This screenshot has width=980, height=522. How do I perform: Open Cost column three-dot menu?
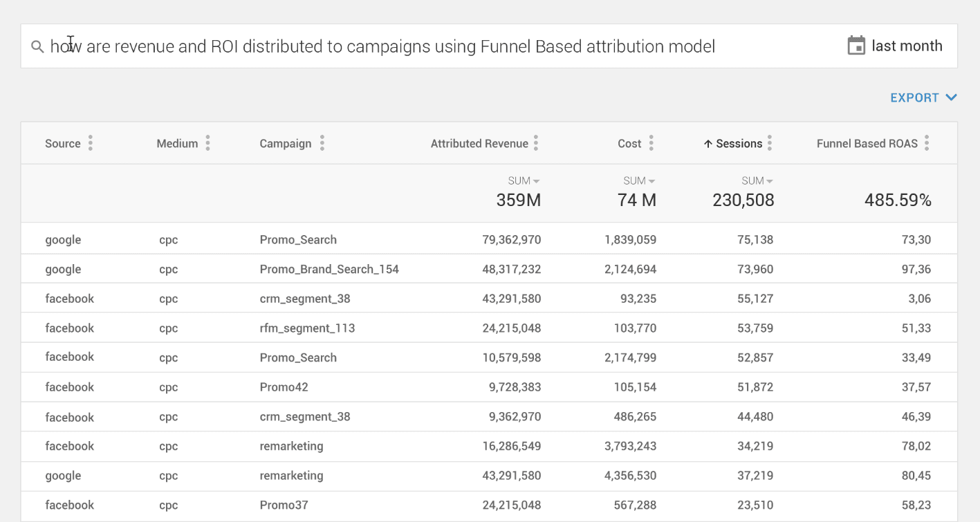tap(651, 143)
